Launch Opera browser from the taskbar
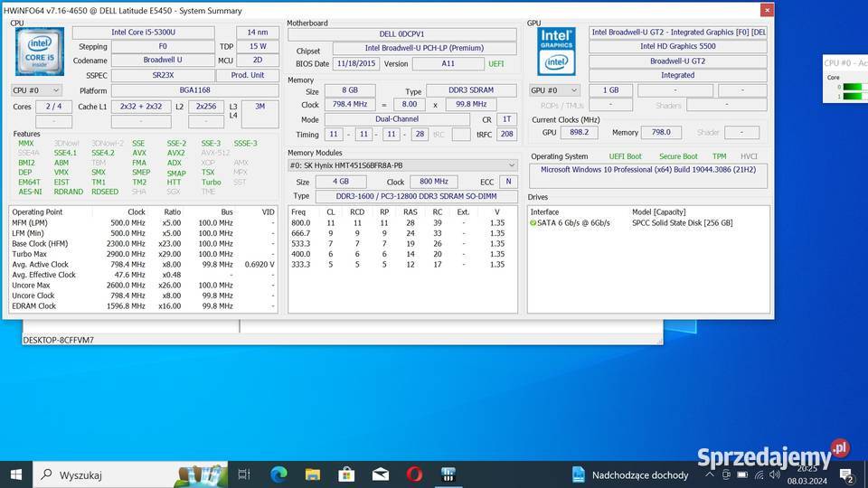The image size is (868, 488). point(415,474)
